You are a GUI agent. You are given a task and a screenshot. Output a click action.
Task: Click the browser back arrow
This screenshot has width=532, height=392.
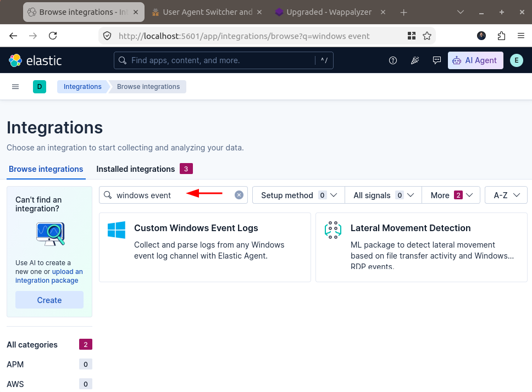(x=13, y=36)
